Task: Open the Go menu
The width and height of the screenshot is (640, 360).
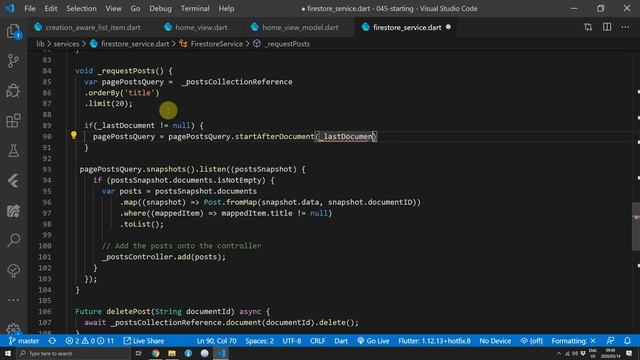Action: pos(136,8)
